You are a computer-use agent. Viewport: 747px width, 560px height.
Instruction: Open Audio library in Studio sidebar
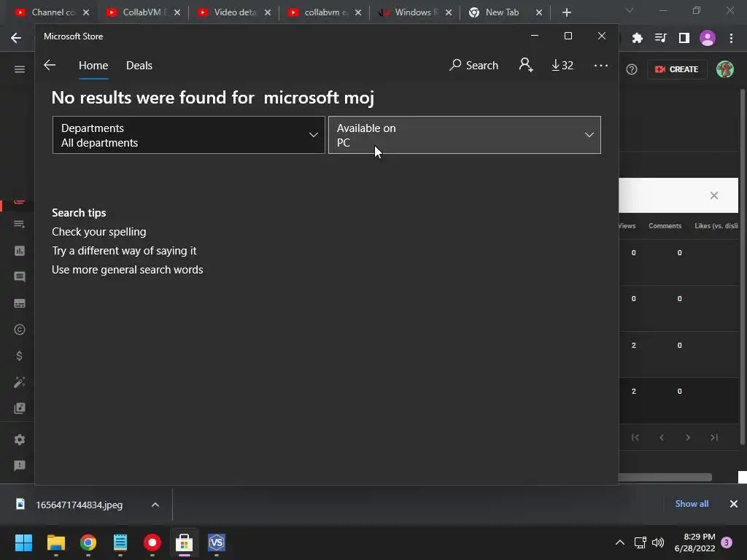coord(20,408)
